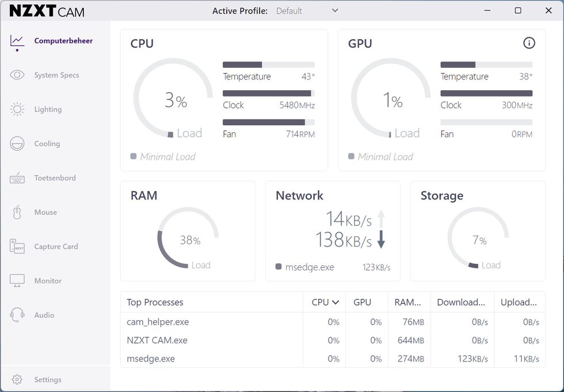
Task: Click the GPU fan bar
Action: (486, 122)
